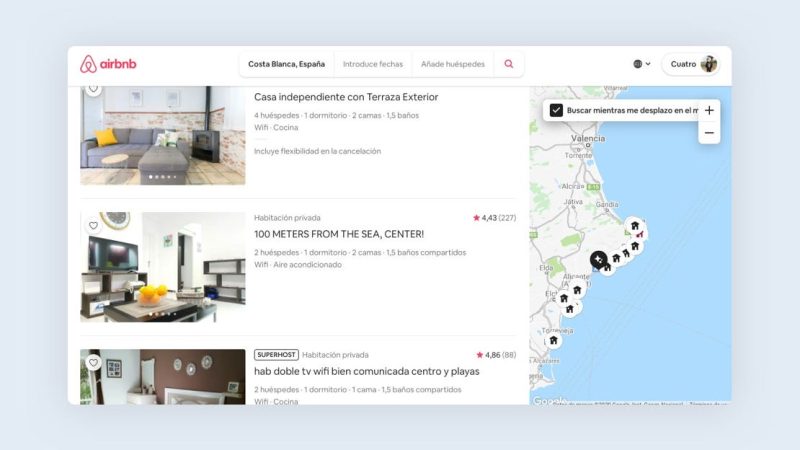The image size is (800, 450).
Task: Heart the 100 METERS FROM THE SEA listing
Action: pos(93,226)
